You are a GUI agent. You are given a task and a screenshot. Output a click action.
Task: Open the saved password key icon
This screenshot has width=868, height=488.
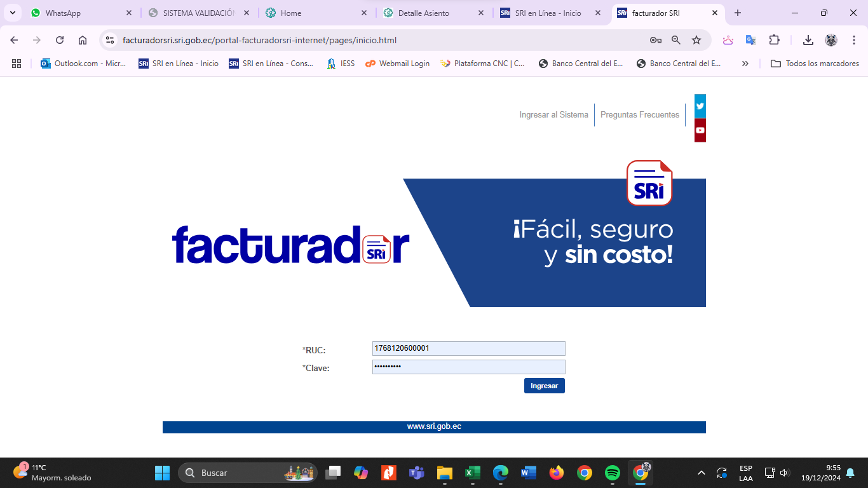pyautogui.click(x=655, y=40)
